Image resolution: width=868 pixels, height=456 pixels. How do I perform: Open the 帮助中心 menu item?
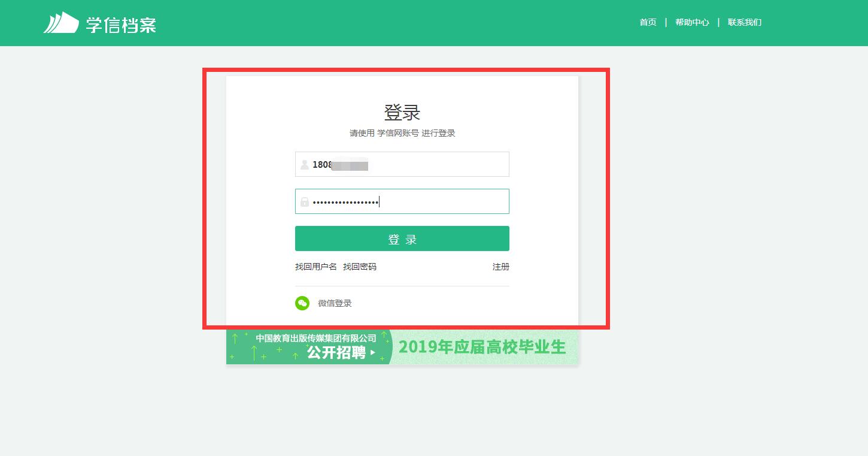(x=692, y=22)
